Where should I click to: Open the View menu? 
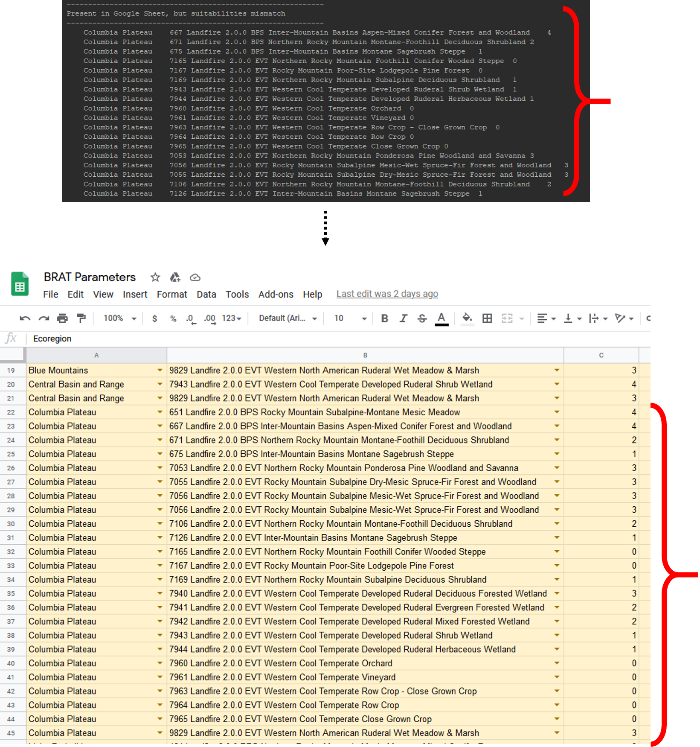pyautogui.click(x=103, y=295)
